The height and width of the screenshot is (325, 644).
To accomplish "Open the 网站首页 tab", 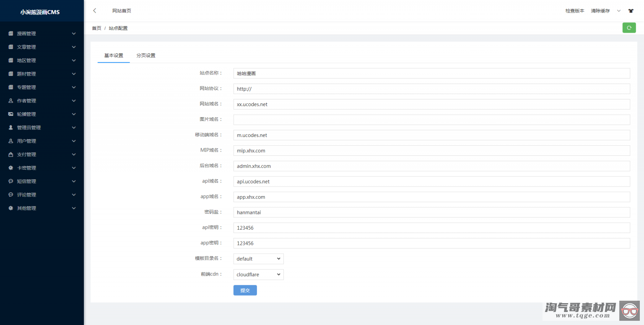I will click(x=122, y=11).
